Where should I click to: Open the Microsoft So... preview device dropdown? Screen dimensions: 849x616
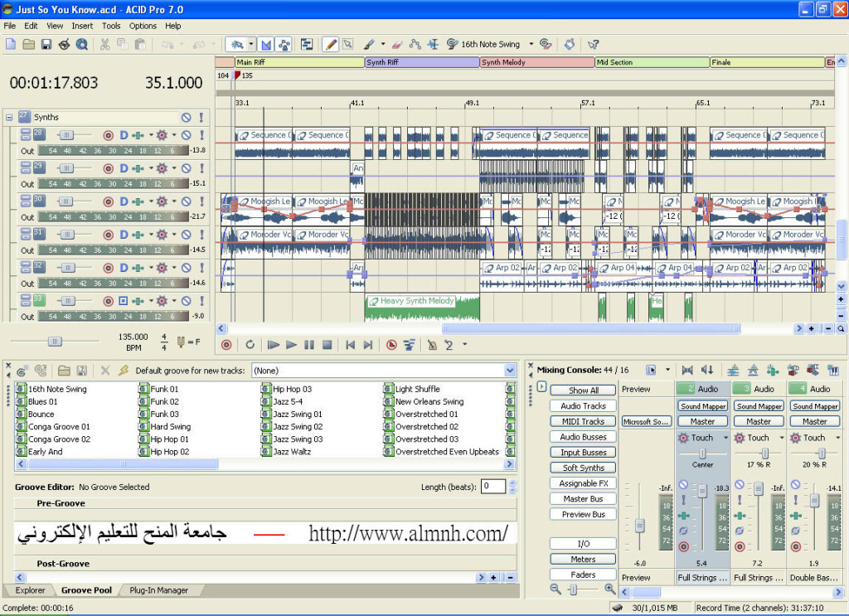tap(645, 422)
